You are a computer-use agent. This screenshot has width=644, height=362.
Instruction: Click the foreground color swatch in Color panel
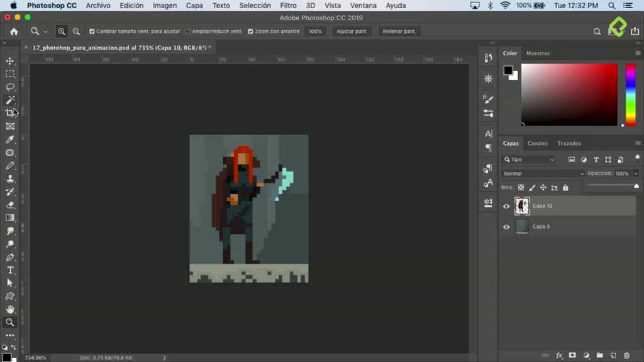[508, 70]
